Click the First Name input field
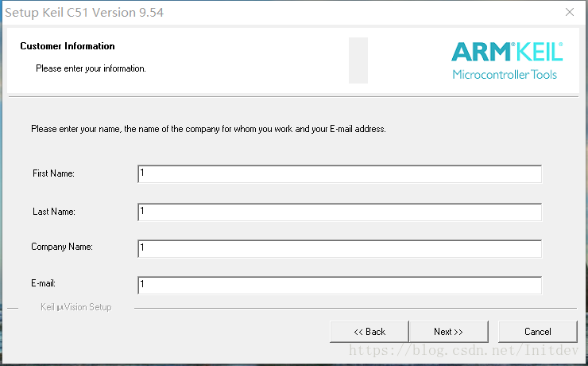 pyautogui.click(x=339, y=173)
